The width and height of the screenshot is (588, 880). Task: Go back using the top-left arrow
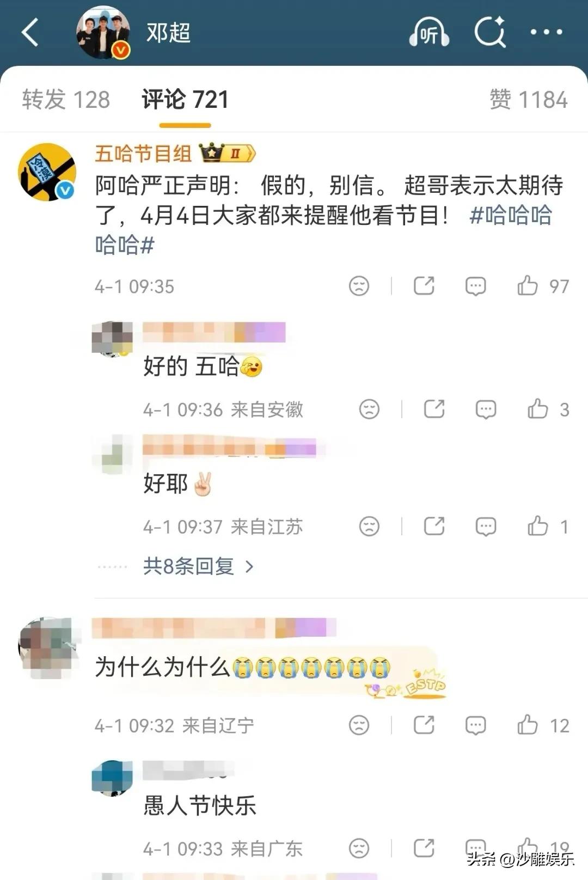pyautogui.click(x=30, y=33)
